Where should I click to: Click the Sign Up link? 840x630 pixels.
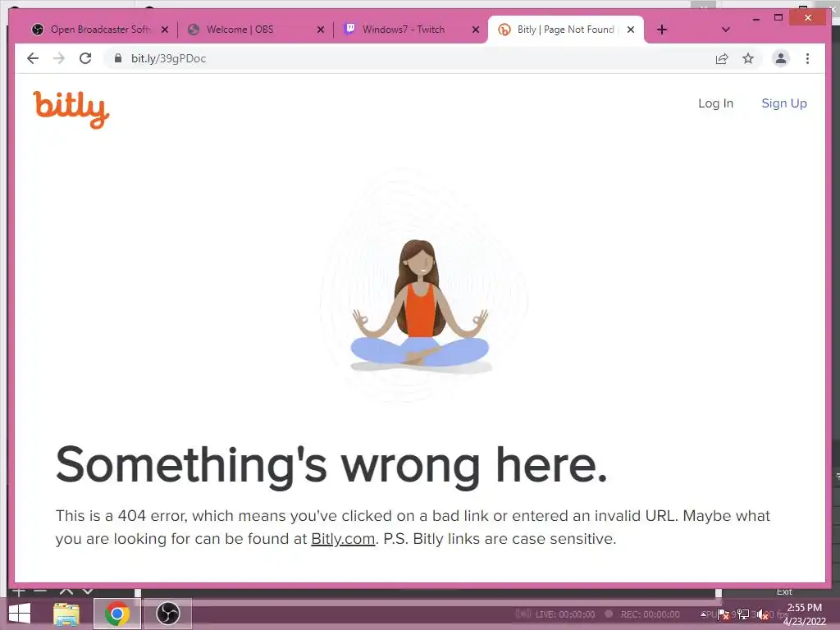(784, 103)
